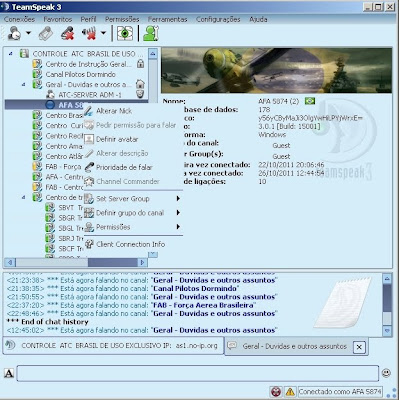Image resolution: width=399 pixels, height=400 pixels.
Task: Open Set Server Group submenu
Action: click(x=133, y=199)
